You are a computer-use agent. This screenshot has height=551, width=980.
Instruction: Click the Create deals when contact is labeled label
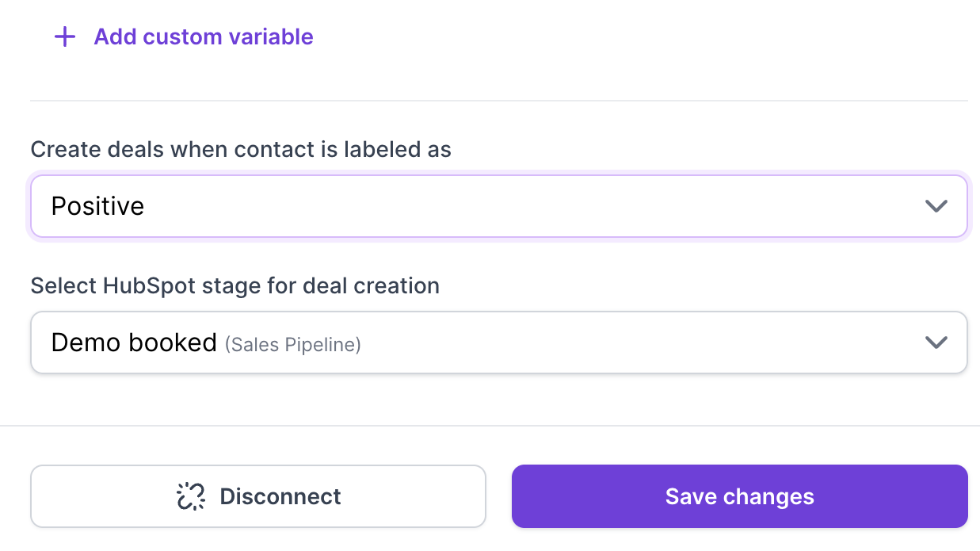pos(241,149)
